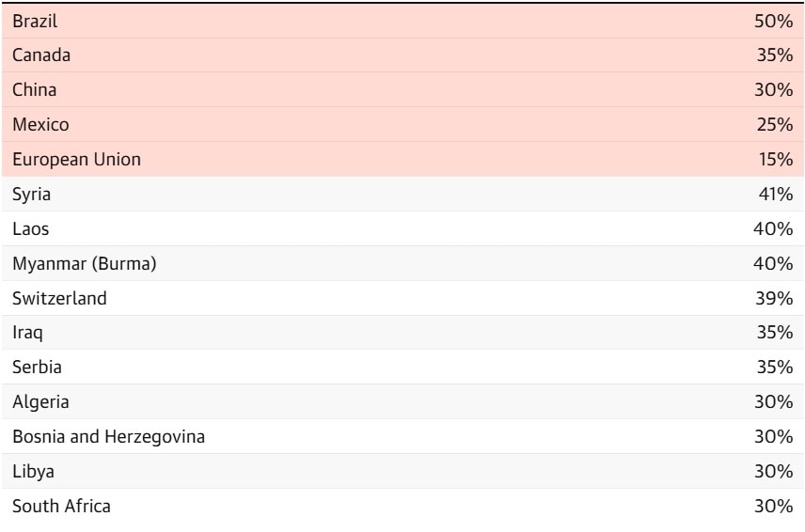This screenshot has height=532, width=805.
Task: Click the South Africa country name
Action: click(61, 507)
